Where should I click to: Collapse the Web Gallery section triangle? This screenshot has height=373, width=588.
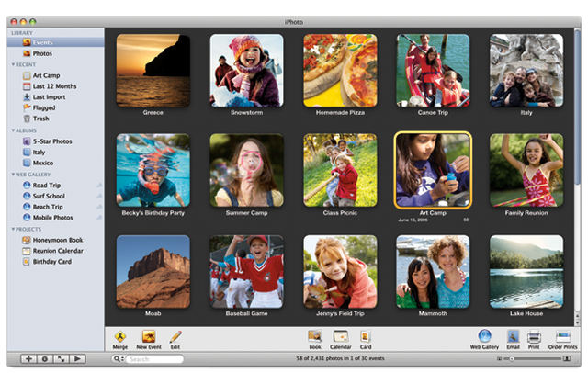[x=13, y=175]
